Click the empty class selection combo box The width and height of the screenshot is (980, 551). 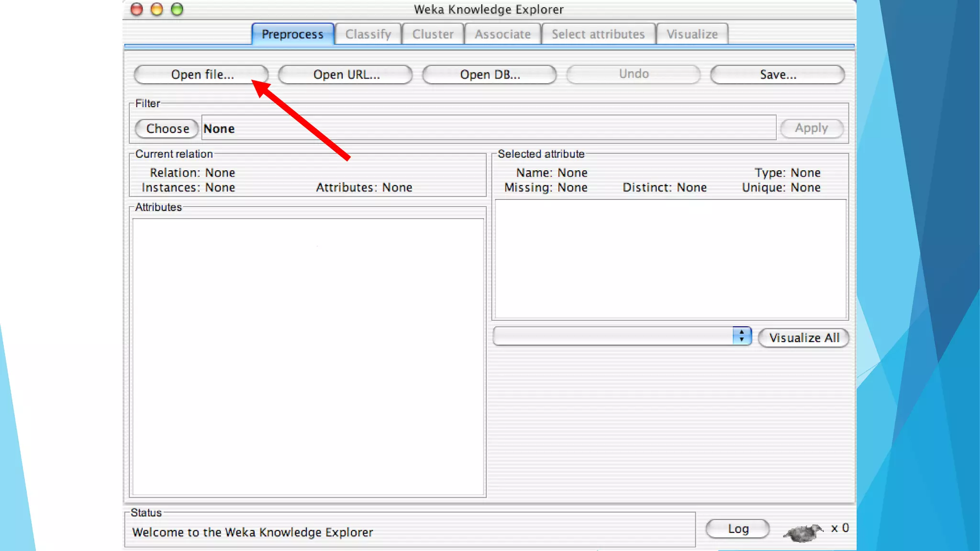(x=612, y=336)
